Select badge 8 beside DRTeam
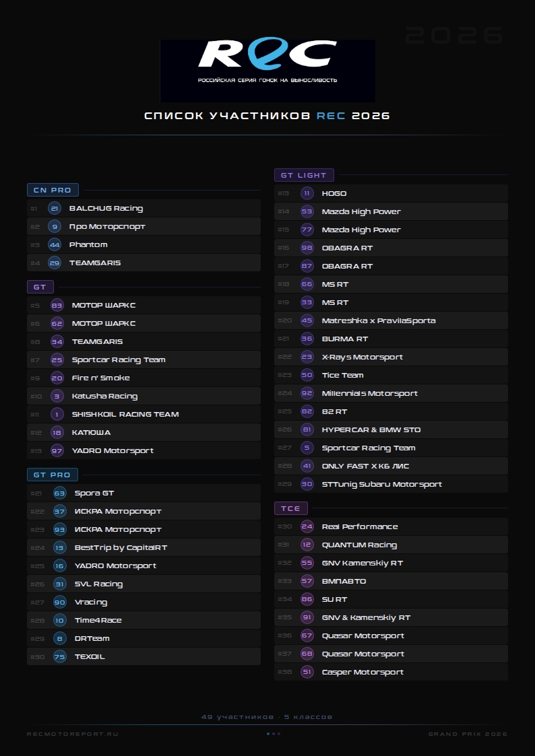The height and width of the screenshot is (756, 535). pyautogui.click(x=60, y=638)
